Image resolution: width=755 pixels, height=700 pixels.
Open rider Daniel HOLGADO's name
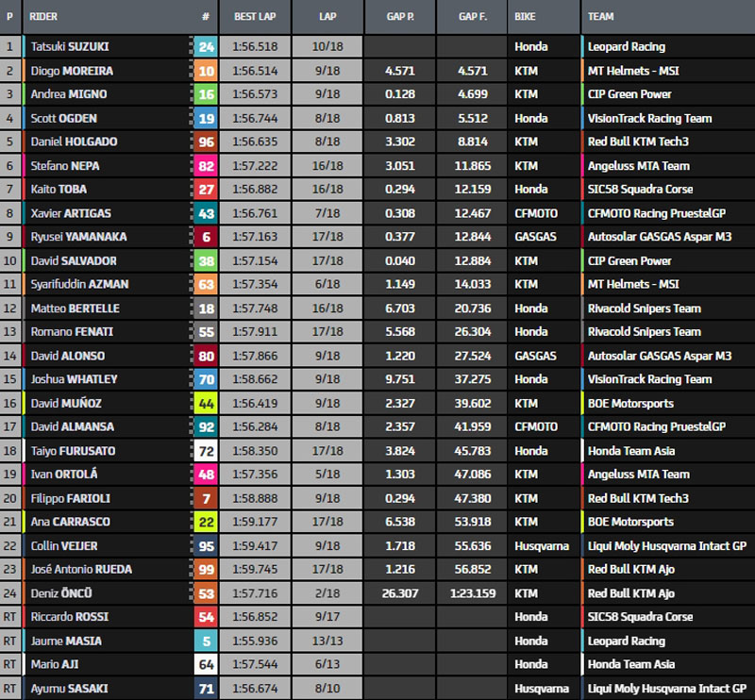75,142
